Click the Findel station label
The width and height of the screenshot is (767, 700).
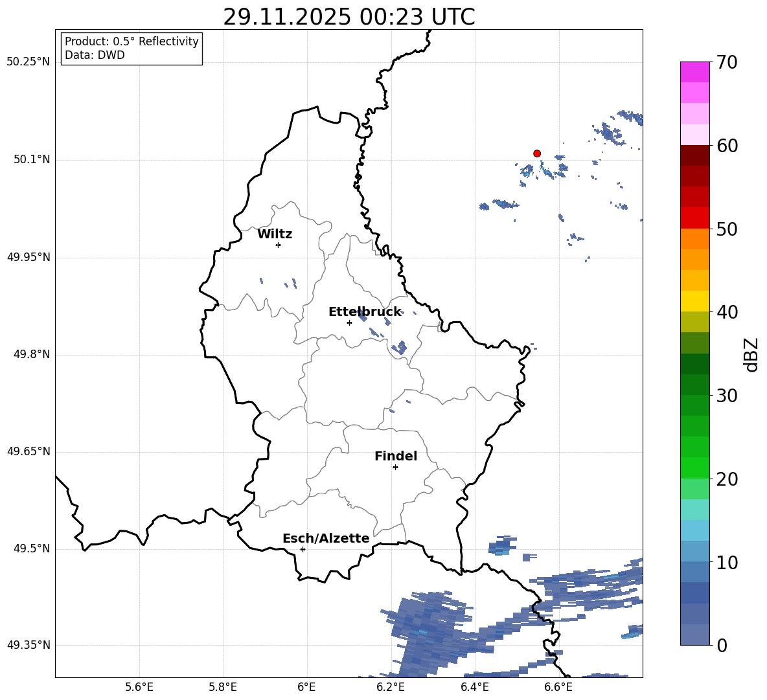point(396,456)
